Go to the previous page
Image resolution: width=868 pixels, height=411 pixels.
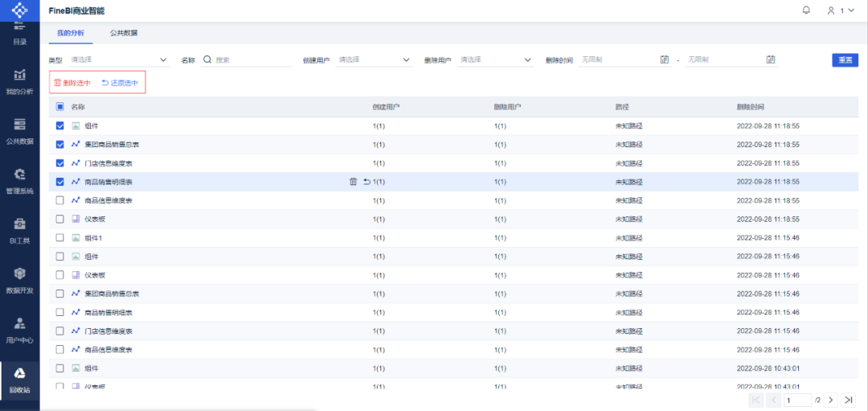point(773,400)
